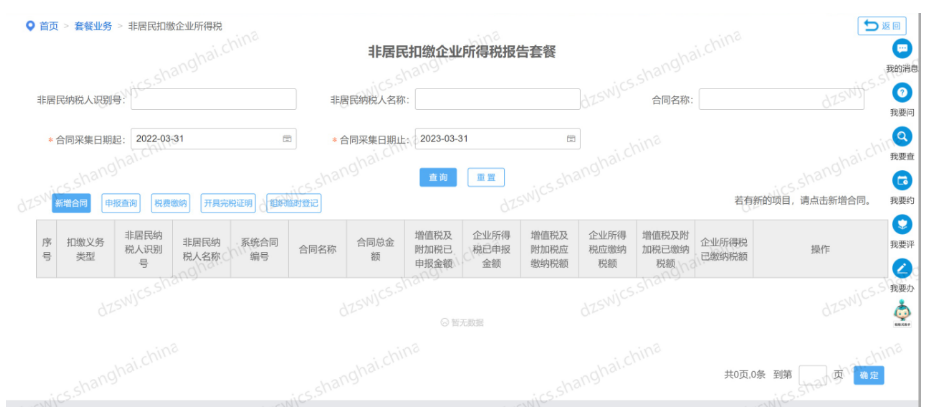
Task: Click 非居民扣缴企业所得税报告套餐 page title
Action: [462, 52]
